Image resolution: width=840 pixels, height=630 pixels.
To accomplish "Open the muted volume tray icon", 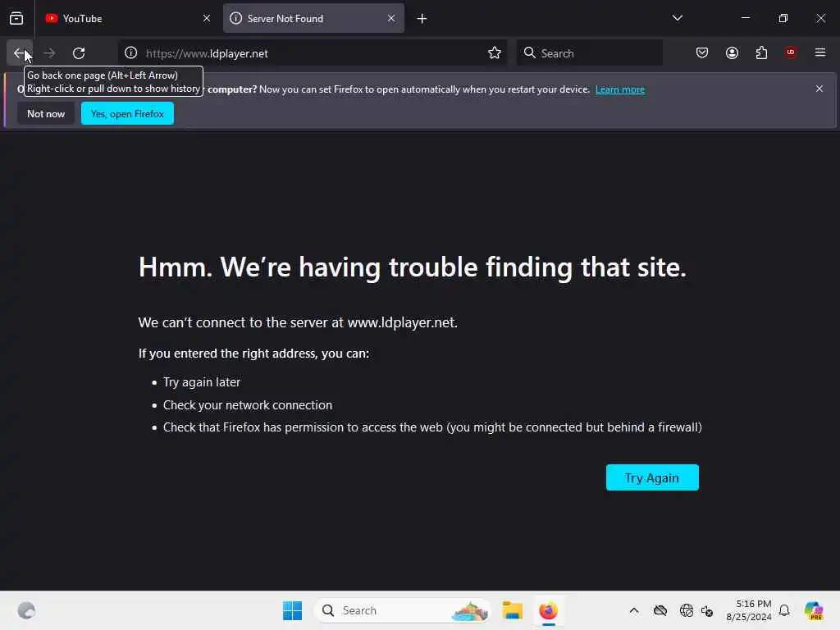I will (x=707, y=610).
